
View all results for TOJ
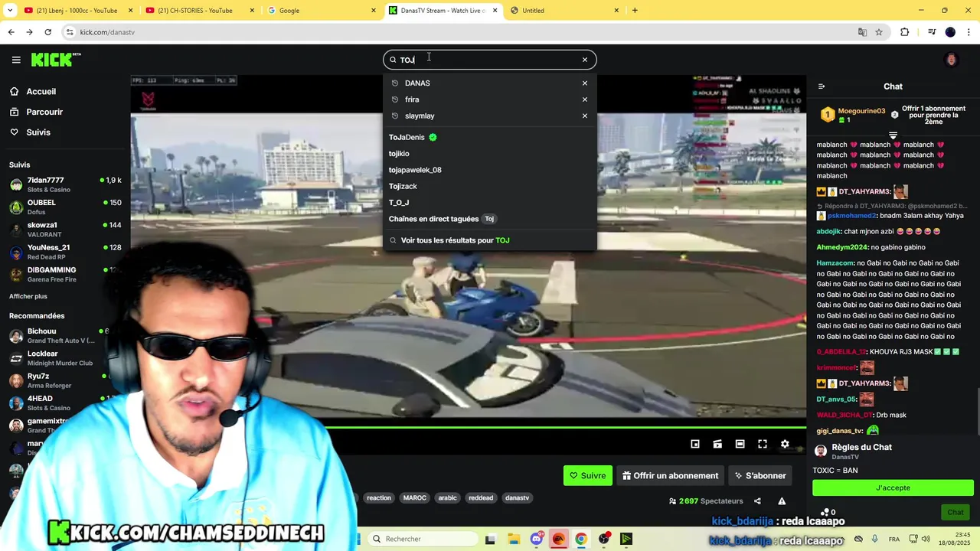pyautogui.click(x=490, y=240)
